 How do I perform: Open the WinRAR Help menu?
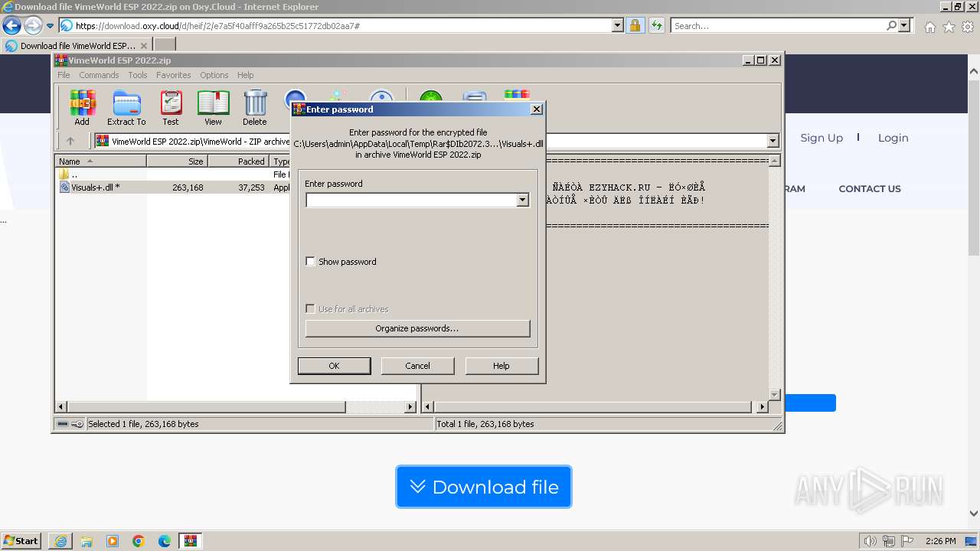coord(245,75)
